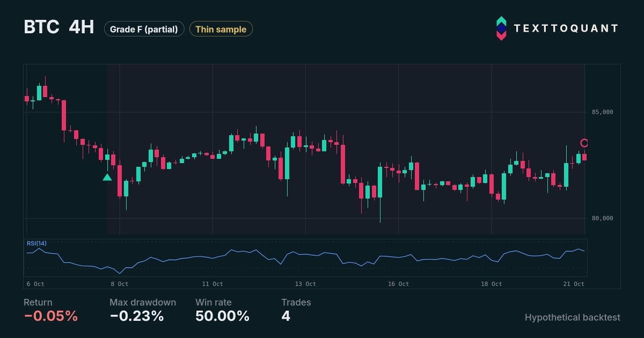Click the 6 Oct date label
The width and height of the screenshot is (644, 338).
[35, 284]
